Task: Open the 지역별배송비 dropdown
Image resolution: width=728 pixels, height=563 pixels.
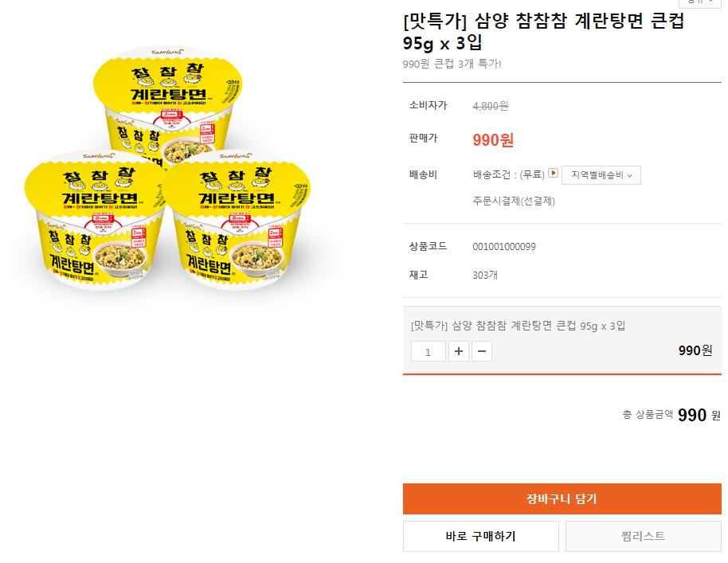Action: tap(601, 175)
